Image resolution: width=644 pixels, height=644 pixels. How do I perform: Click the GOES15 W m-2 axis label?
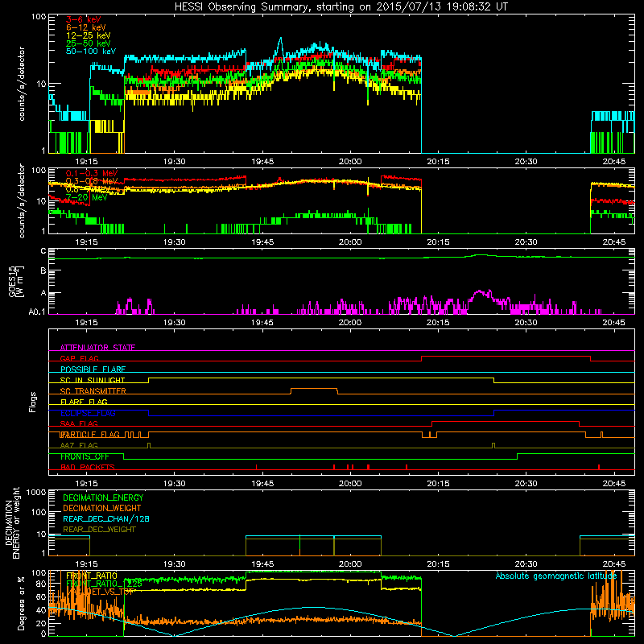(16, 281)
